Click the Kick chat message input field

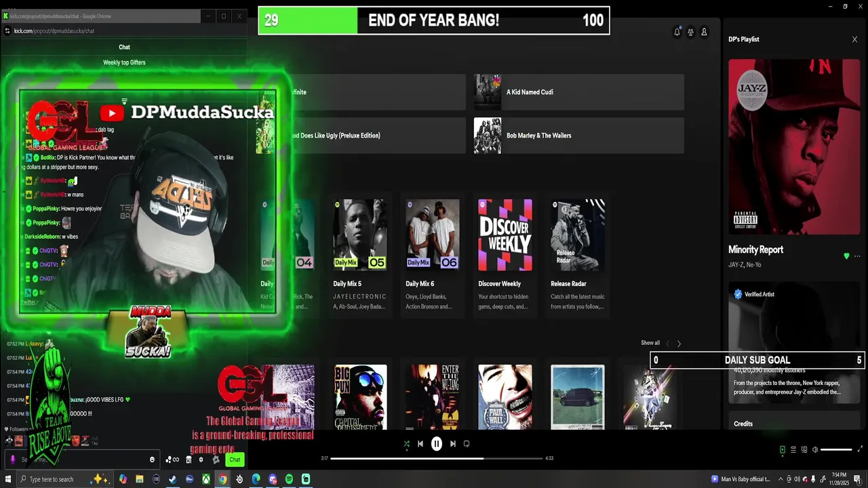click(x=83, y=460)
